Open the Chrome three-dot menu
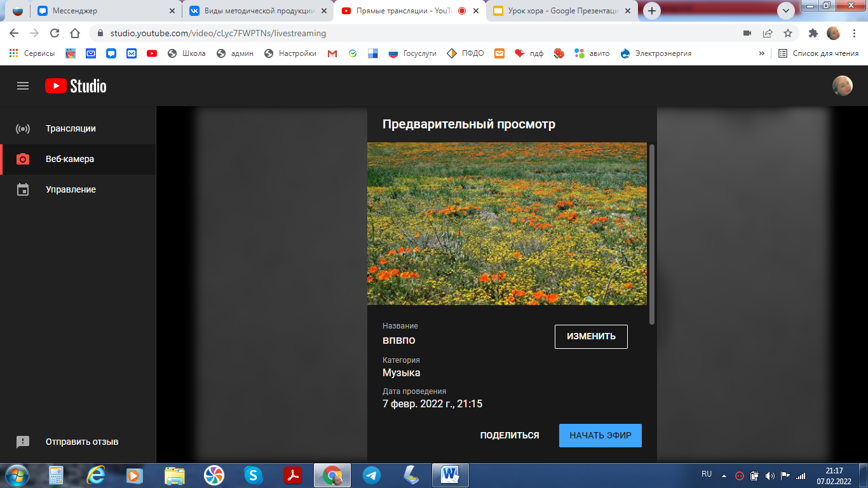 [855, 33]
